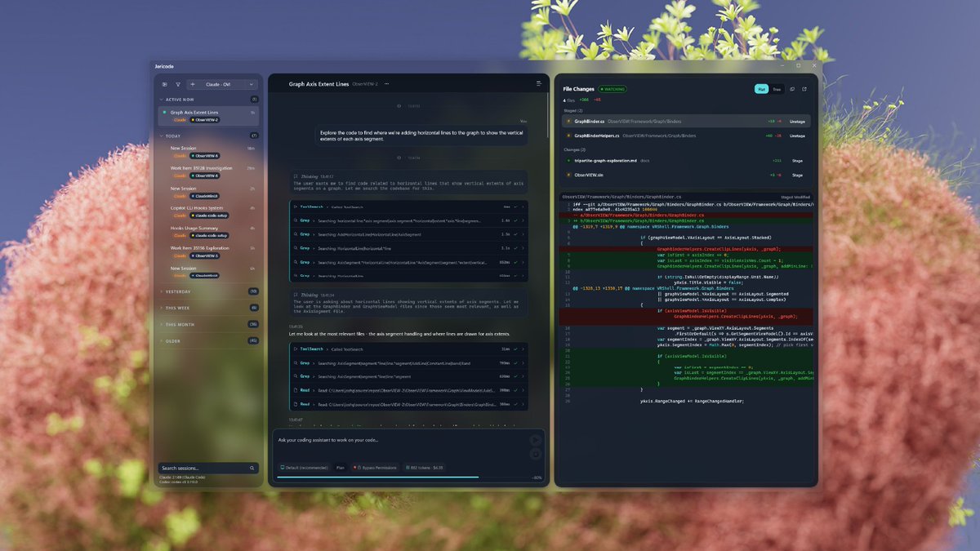980x551 pixels.
Task: Click the Grep HorizontalLine|horizontal*line search icon
Action: click(295, 248)
